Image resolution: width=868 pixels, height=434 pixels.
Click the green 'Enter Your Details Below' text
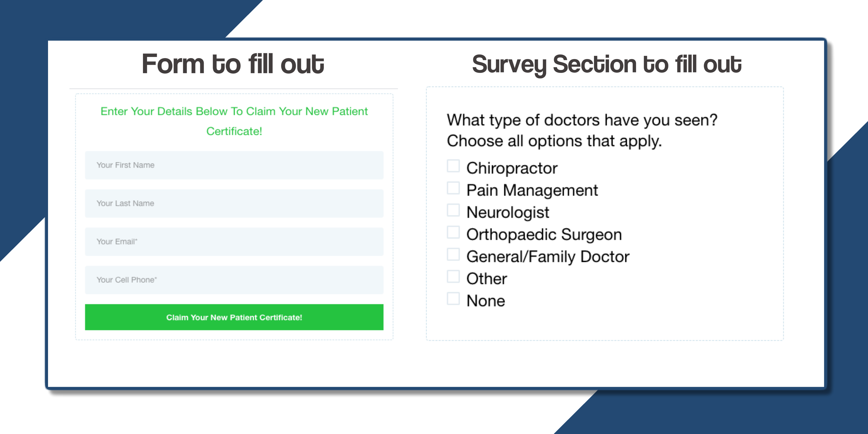click(234, 121)
